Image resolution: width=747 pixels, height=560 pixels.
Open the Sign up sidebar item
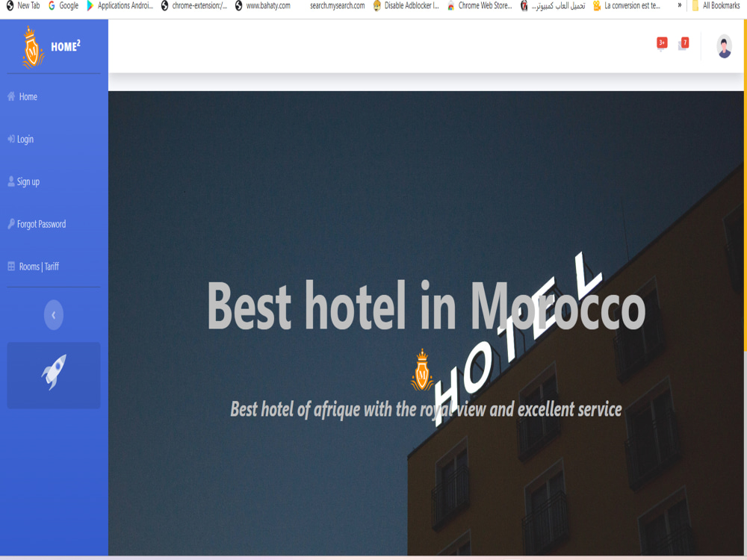pos(28,181)
